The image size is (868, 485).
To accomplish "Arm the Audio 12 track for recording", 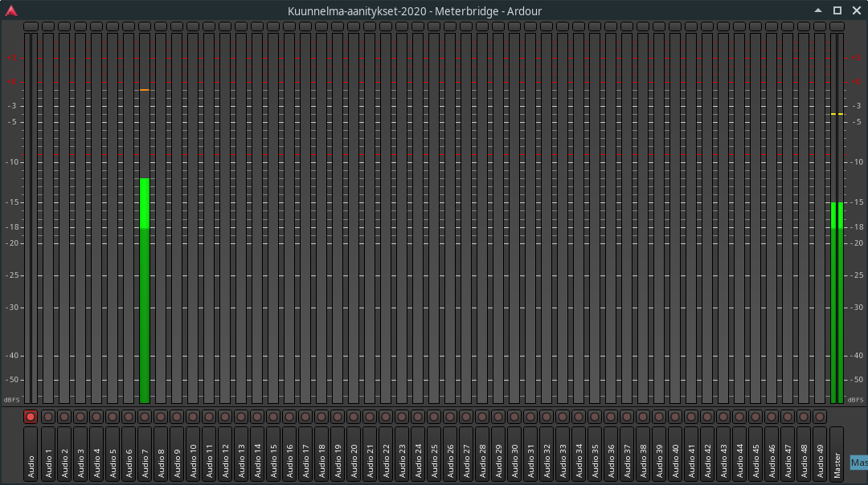I will coord(224,417).
